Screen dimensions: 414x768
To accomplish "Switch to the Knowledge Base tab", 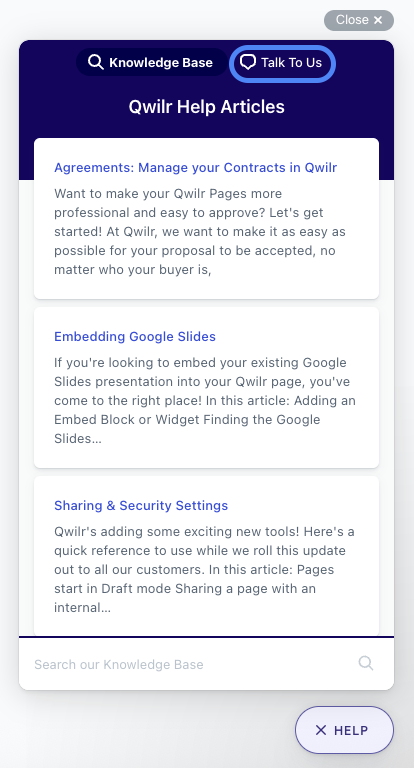I will pyautogui.click(x=152, y=62).
